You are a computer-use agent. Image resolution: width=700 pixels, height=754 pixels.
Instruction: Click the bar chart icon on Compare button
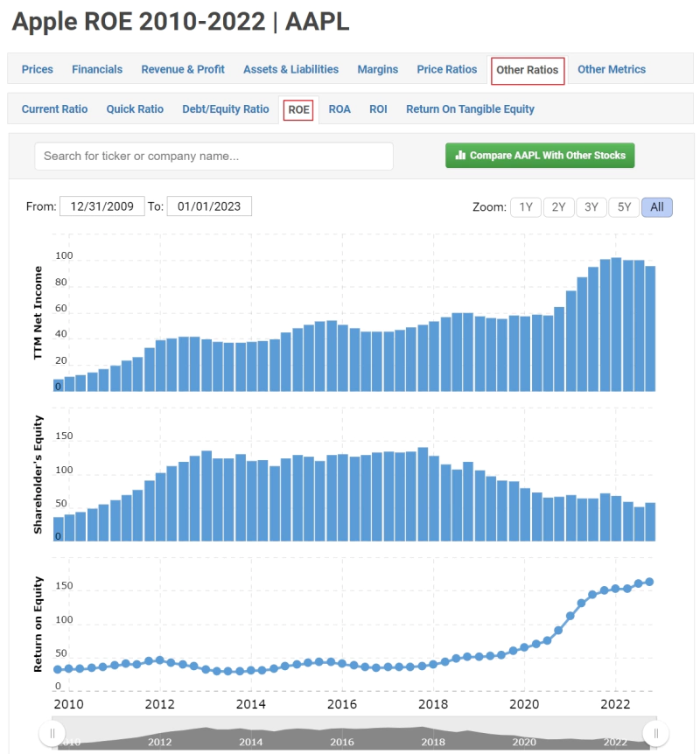coord(460,155)
